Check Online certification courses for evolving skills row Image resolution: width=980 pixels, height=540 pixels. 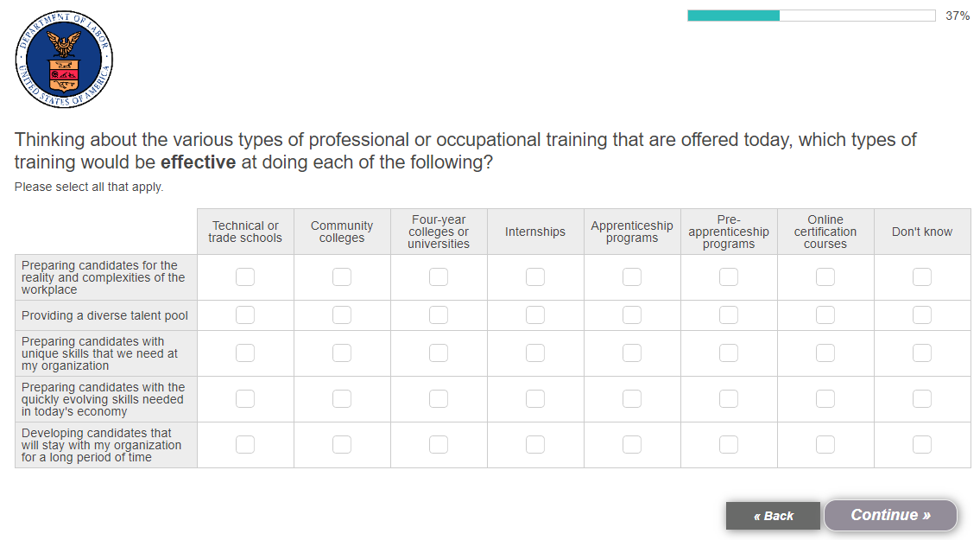click(825, 399)
